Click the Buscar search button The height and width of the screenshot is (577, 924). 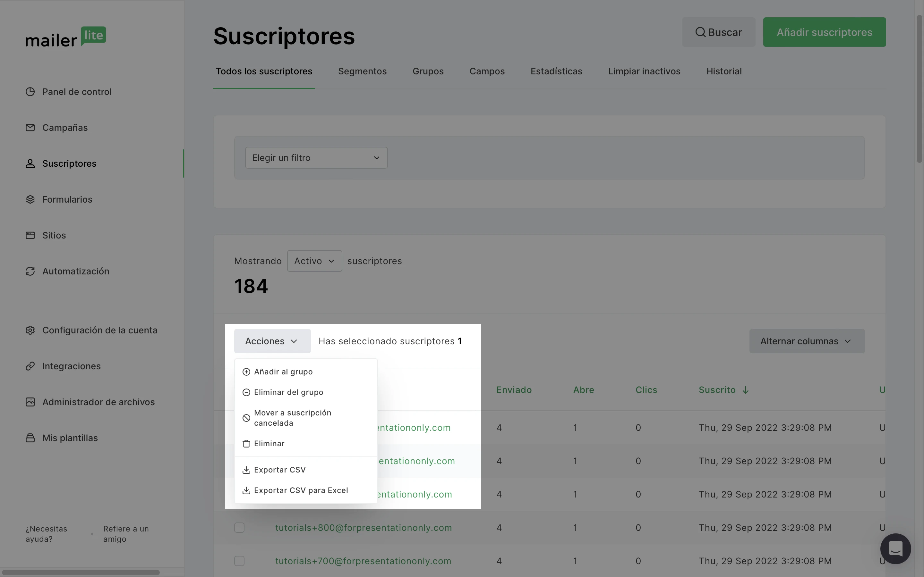point(718,32)
